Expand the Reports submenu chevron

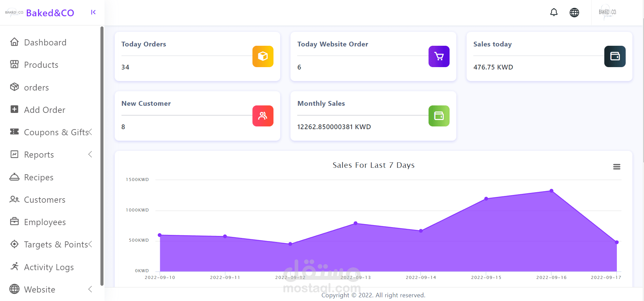pos(90,154)
